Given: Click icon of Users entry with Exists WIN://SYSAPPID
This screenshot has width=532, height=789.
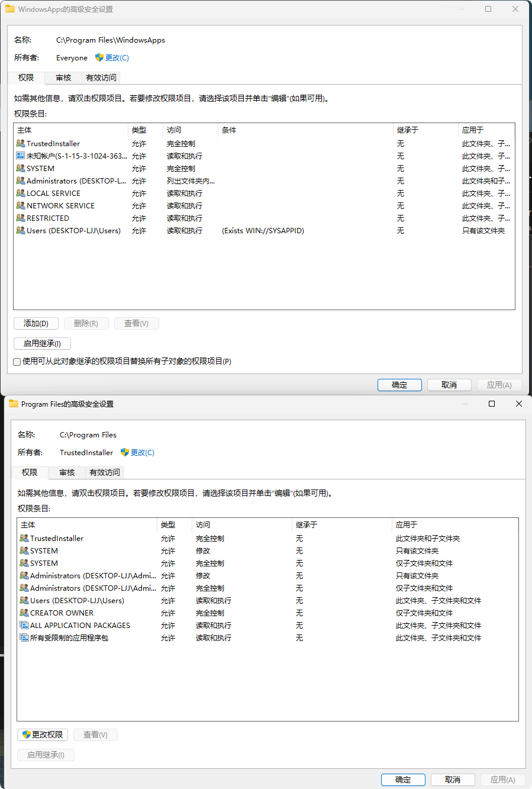Looking at the screenshot, I should pos(21,230).
